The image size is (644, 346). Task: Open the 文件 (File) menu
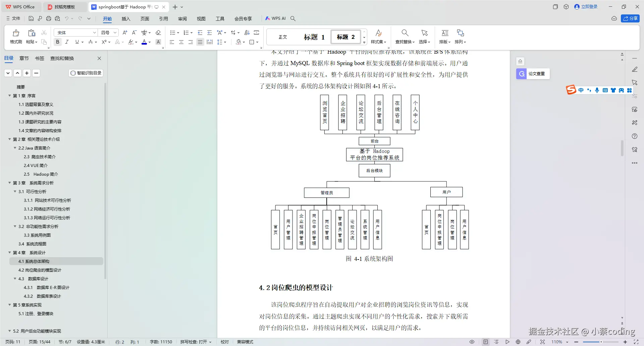click(x=13, y=18)
